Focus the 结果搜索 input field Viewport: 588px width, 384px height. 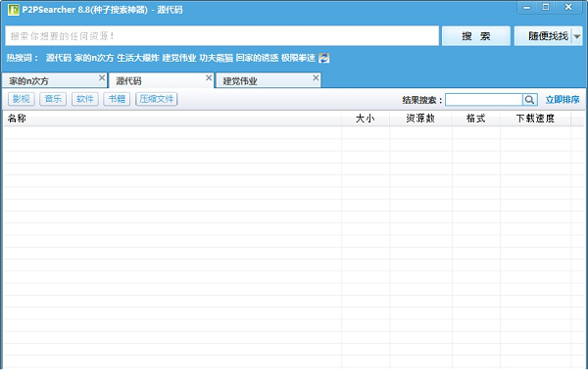coord(484,100)
